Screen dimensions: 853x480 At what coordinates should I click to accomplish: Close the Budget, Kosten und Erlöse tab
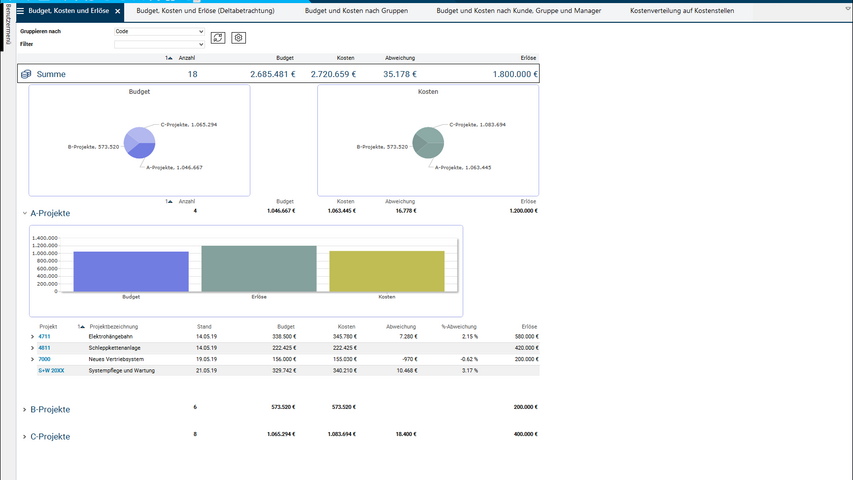(118, 11)
